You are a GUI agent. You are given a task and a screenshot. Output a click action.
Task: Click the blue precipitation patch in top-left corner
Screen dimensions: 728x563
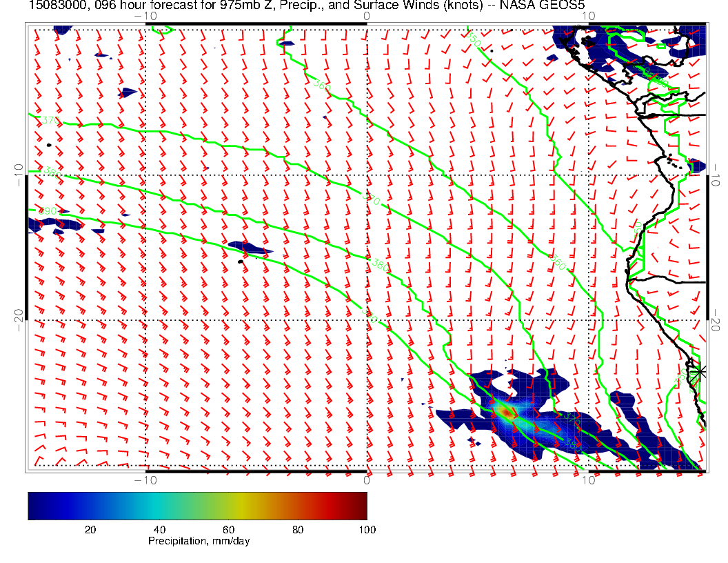63,30
